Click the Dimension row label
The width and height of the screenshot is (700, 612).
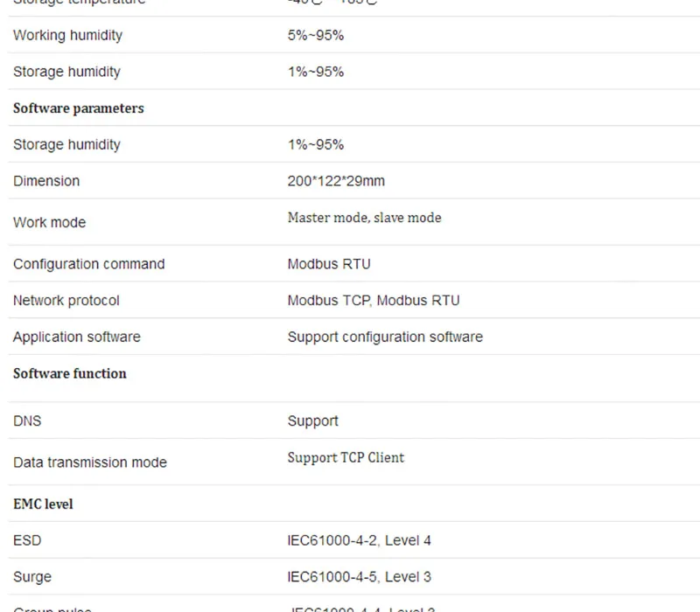coord(46,181)
